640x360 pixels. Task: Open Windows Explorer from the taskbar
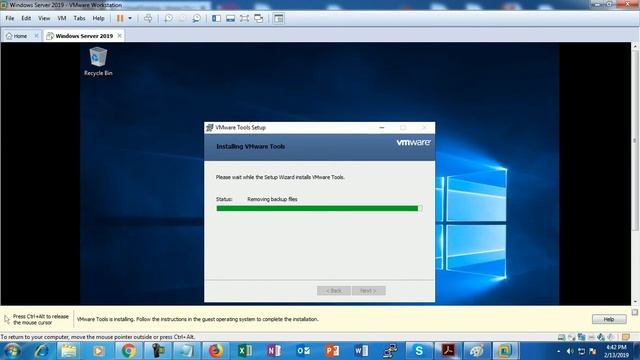[69, 351]
